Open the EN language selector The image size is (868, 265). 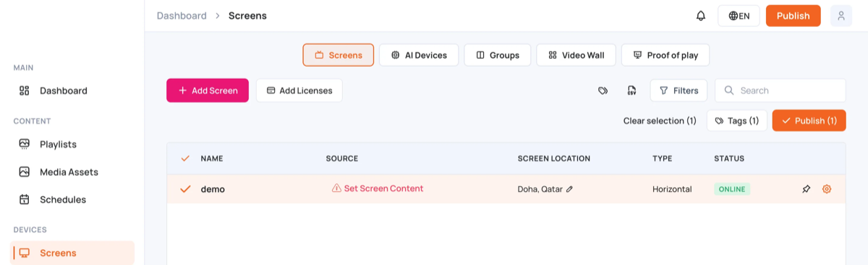739,16
